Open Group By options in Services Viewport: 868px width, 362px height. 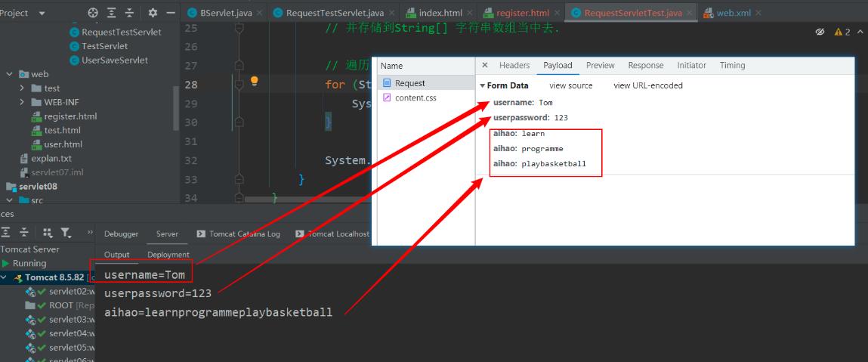click(48, 233)
